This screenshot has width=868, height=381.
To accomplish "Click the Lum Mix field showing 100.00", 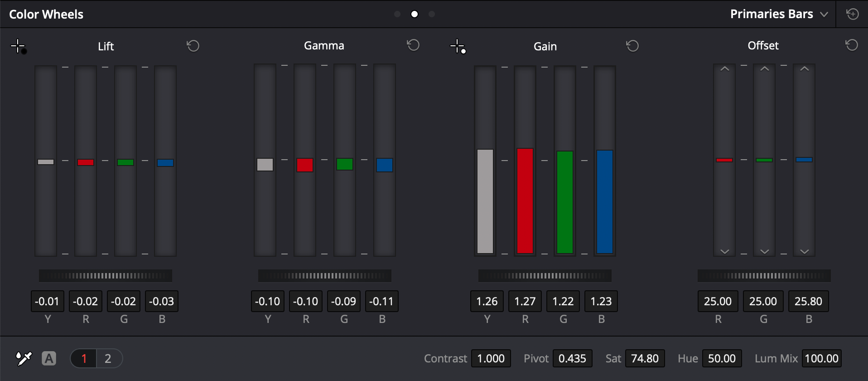I will [822, 358].
